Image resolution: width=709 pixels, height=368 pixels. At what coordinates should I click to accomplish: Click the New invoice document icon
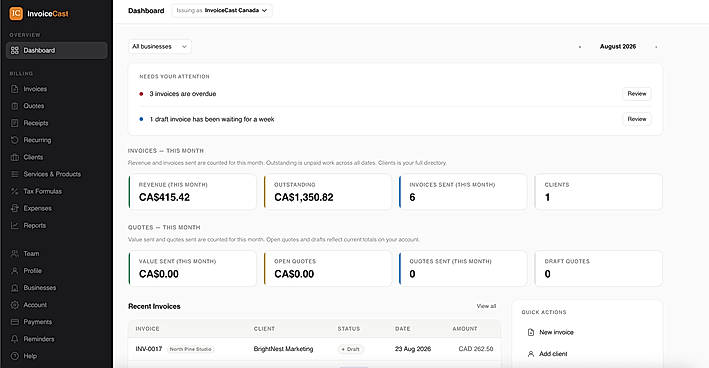pyautogui.click(x=531, y=332)
